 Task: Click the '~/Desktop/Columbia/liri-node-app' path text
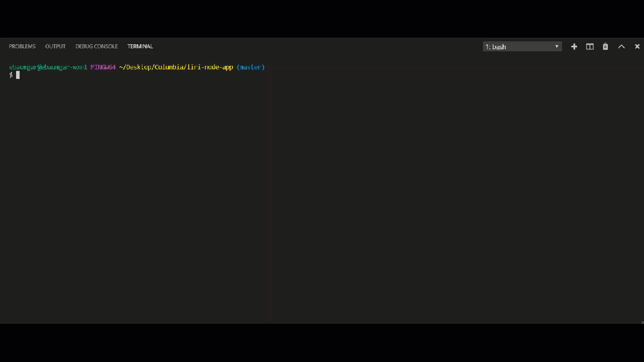tap(176, 67)
